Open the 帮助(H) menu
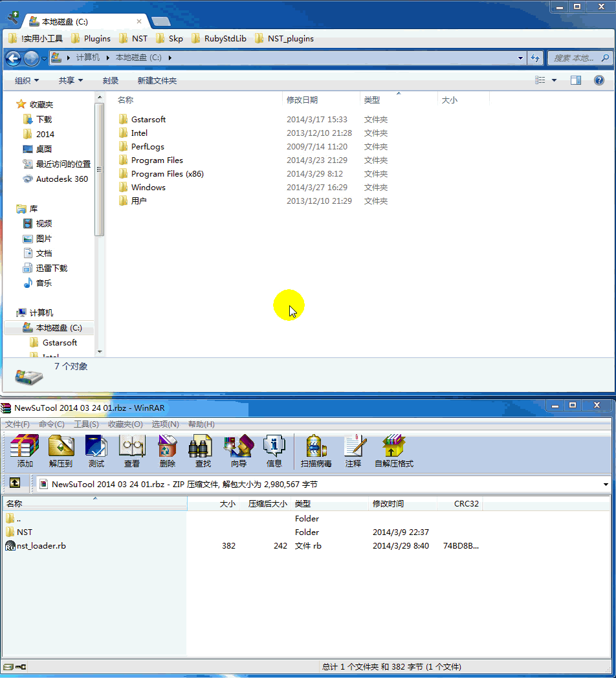Image resolution: width=616 pixels, height=678 pixels. (201, 424)
